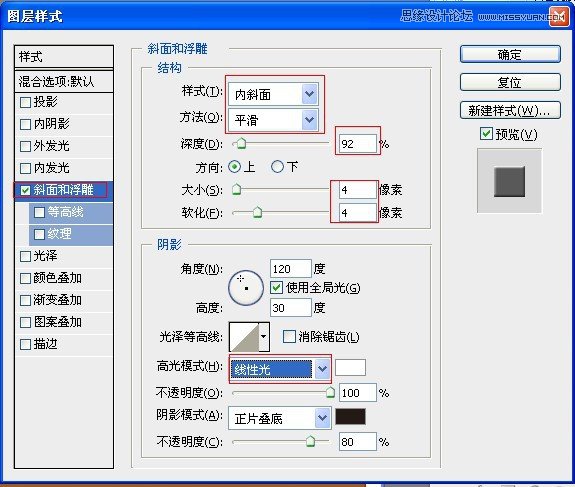575x487 pixels.
Task: Select the 下 direction radio button
Action: pyautogui.click(x=277, y=167)
